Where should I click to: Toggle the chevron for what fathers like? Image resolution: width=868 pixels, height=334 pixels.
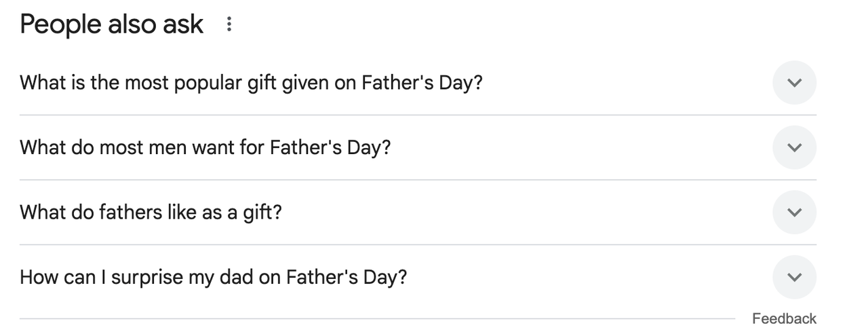click(x=794, y=212)
